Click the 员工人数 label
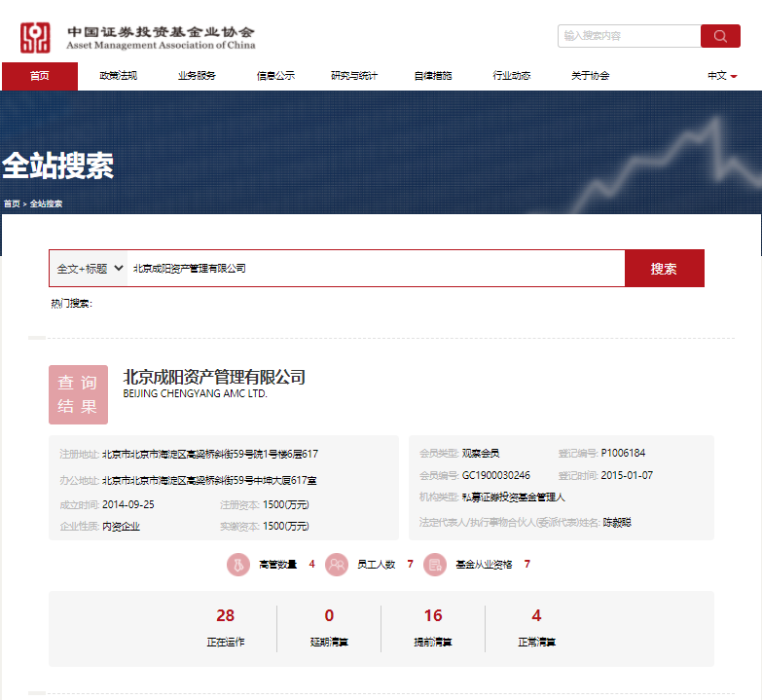The height and width of the screenshot is (700, 762). 377,565
